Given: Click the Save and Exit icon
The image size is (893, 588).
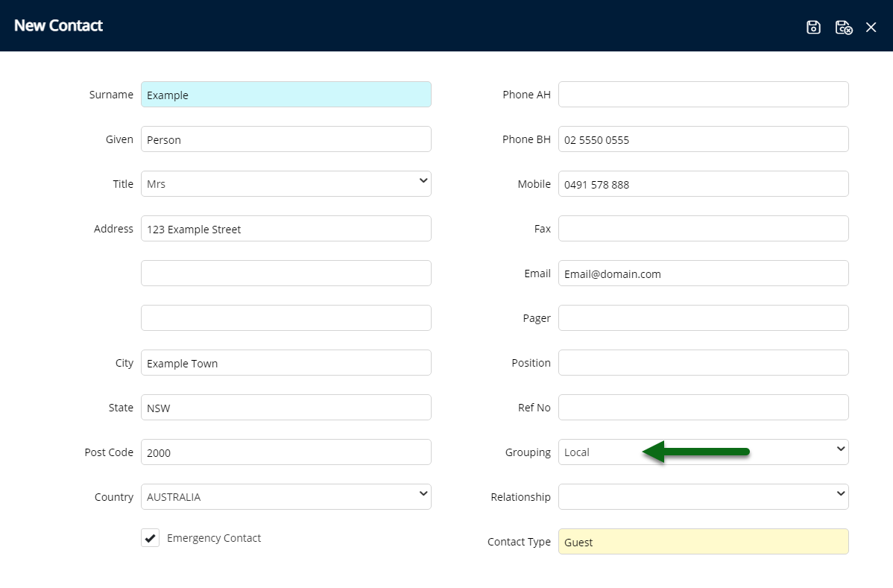Looking at the screenshot, I should 843,28.
